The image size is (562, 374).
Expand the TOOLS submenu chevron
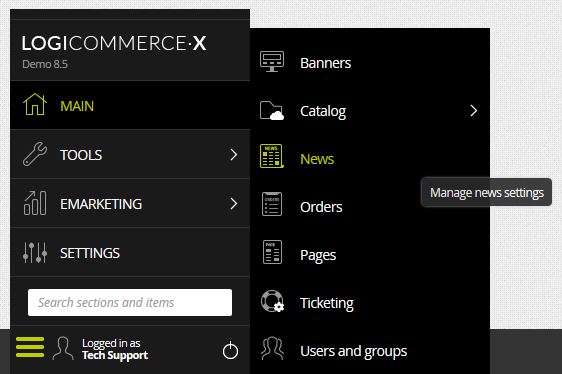click(234, 155)
